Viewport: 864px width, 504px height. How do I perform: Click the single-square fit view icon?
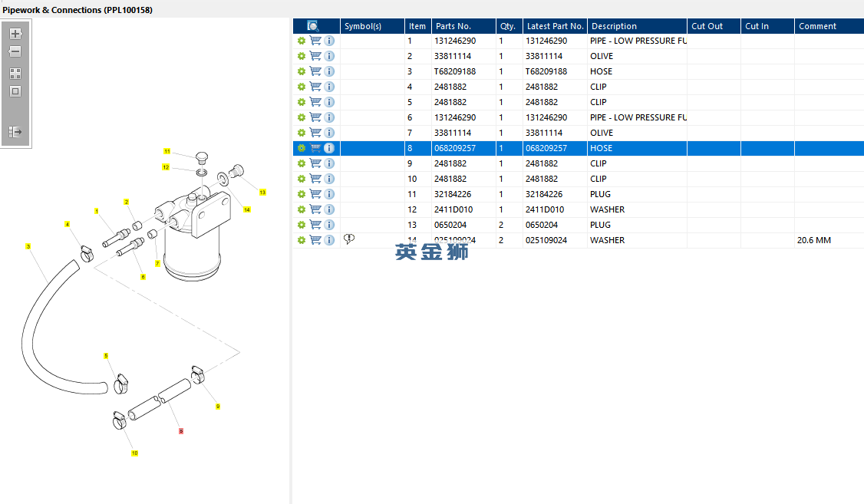pos(15,91)
